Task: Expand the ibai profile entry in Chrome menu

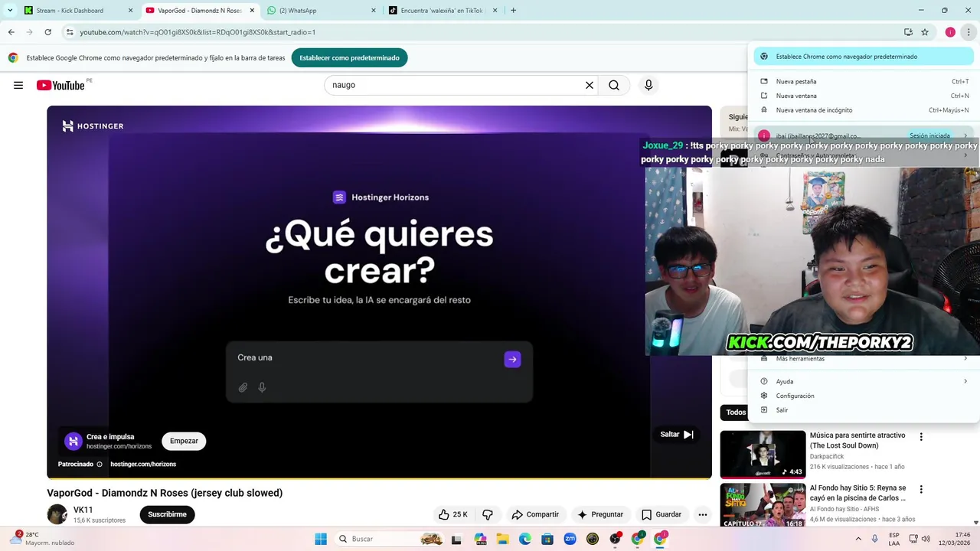Action: [864, 135]
